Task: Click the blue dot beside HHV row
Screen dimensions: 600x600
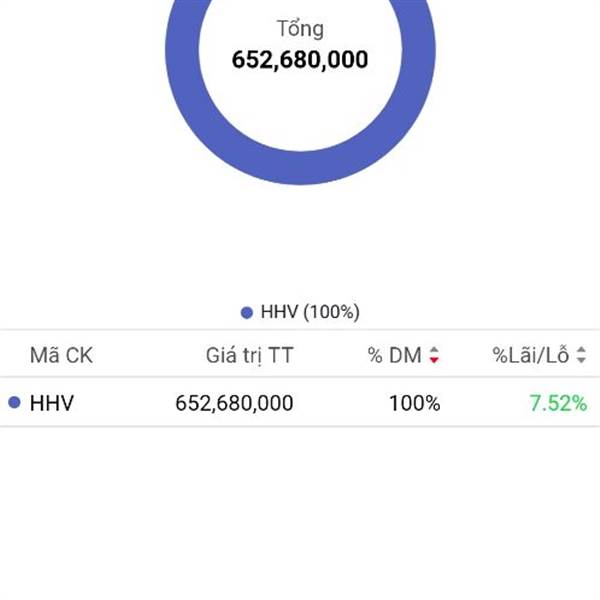Action: point(14,402)
